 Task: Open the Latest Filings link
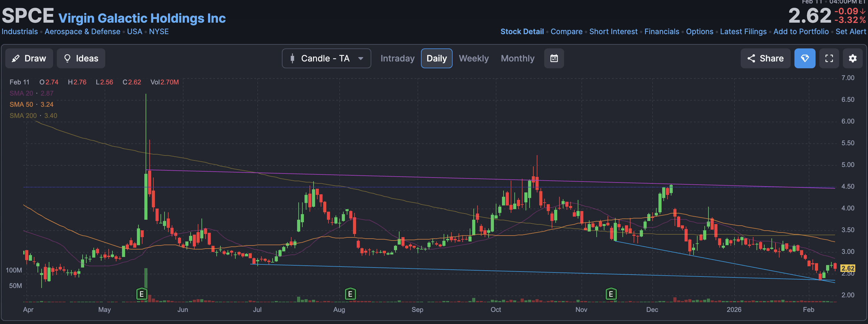point(743,31)
